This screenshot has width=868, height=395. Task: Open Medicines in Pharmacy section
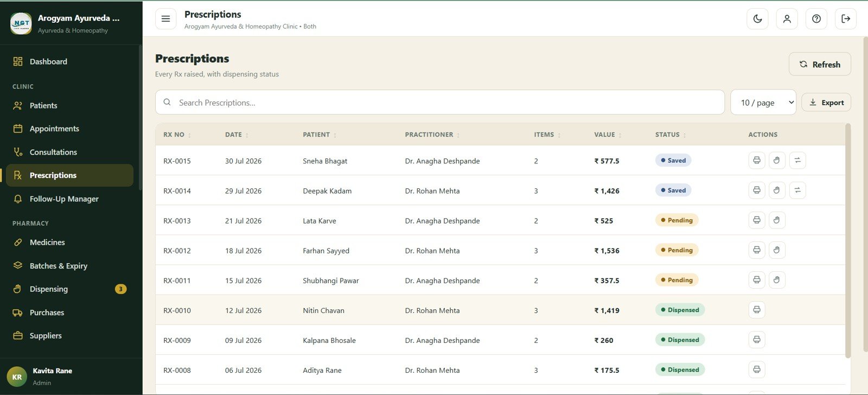click(x=69, y=242)
